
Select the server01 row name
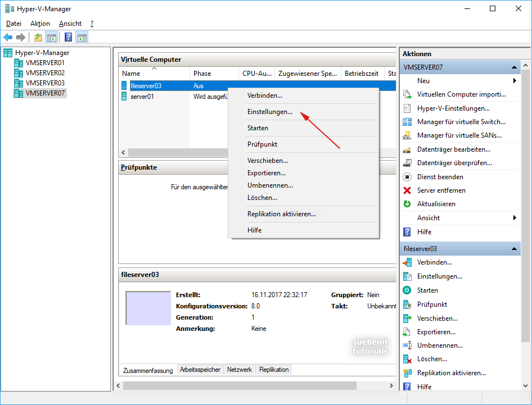coord(142,97)
